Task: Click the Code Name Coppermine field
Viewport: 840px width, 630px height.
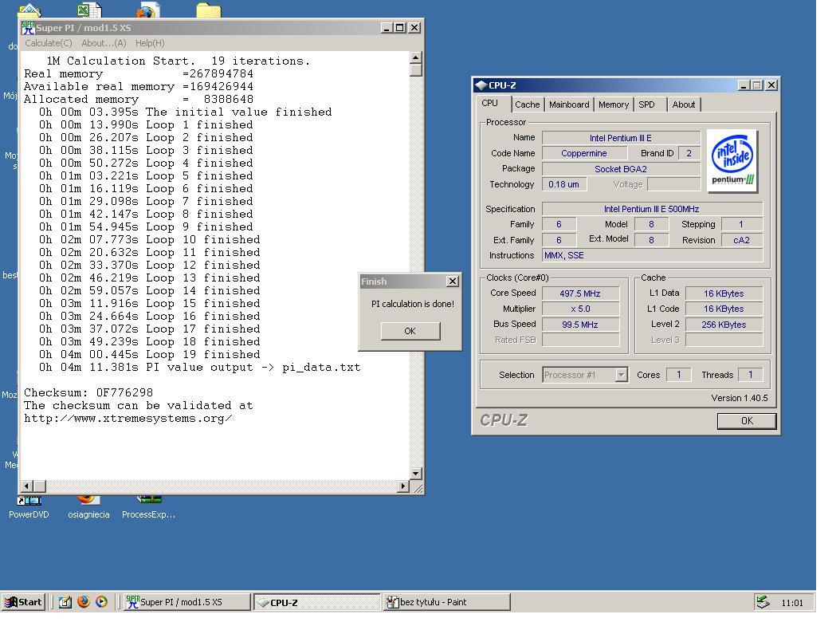Action: coord(584,153)
